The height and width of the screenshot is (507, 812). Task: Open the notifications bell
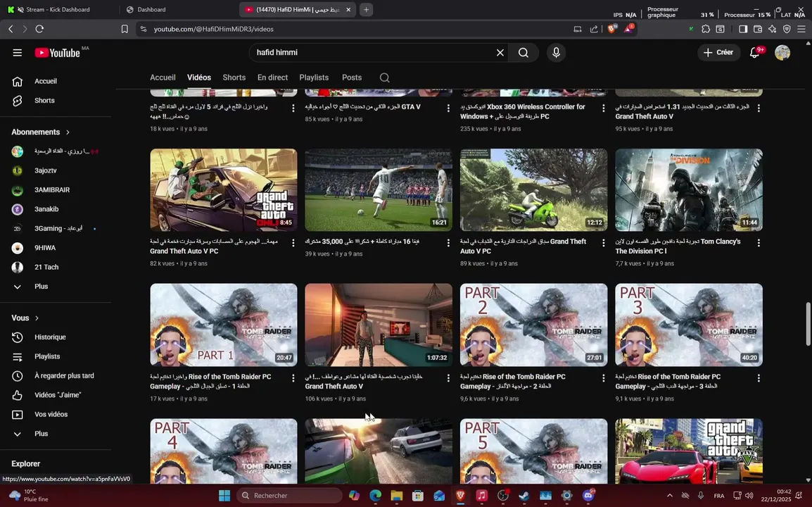754,53
